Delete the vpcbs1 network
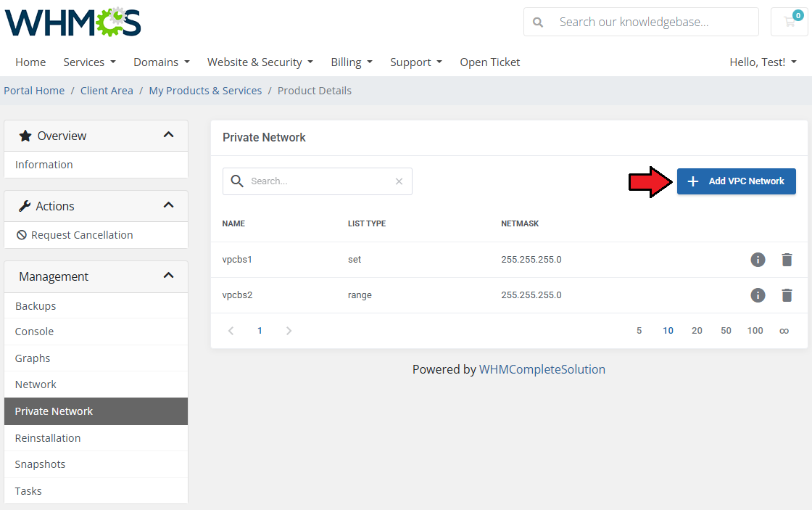 787,260
